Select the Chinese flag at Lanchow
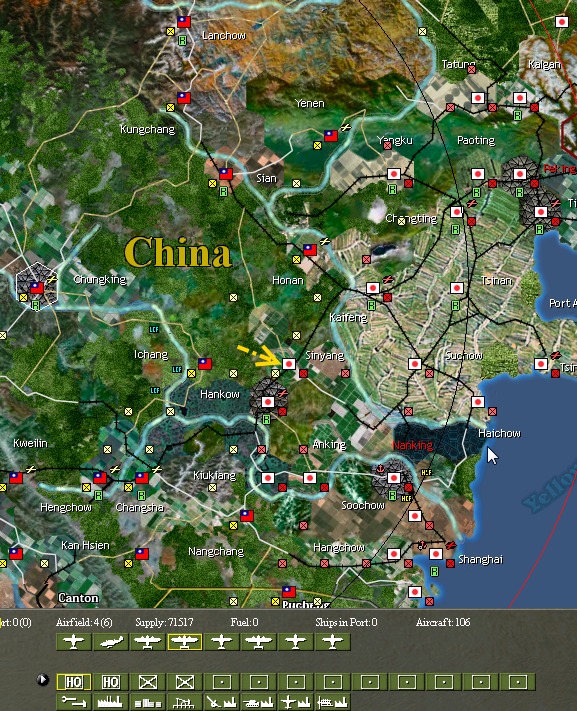577x711 pixels. click(x=184, y=21)
